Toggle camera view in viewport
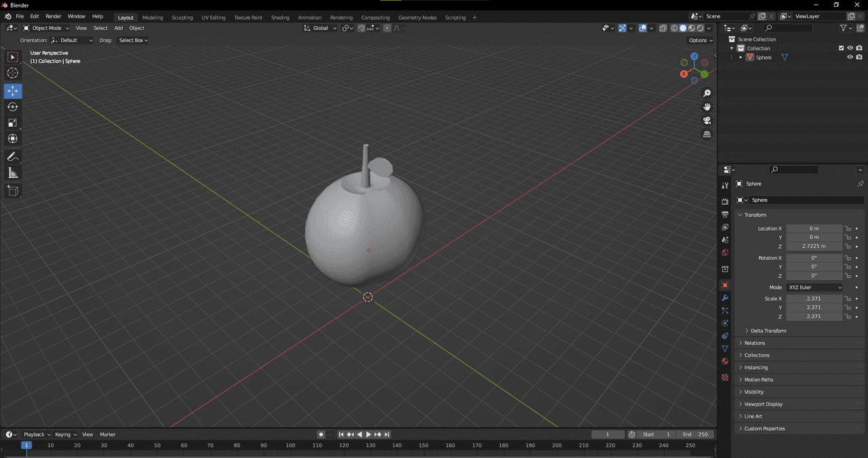This screenshot has width=868, height=458. (x=707, y=121)
